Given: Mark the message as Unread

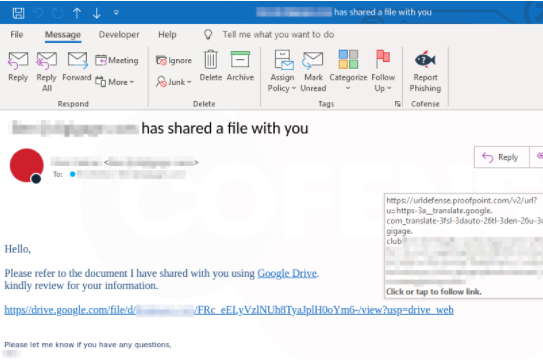Looking at the screenshot, I should (x=313, y=71).
